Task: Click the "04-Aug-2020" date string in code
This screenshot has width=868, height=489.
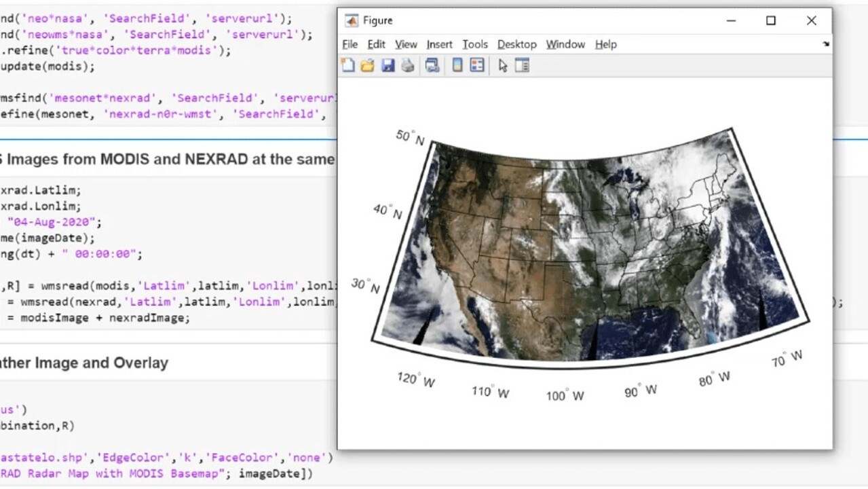Action: [54, 222]
